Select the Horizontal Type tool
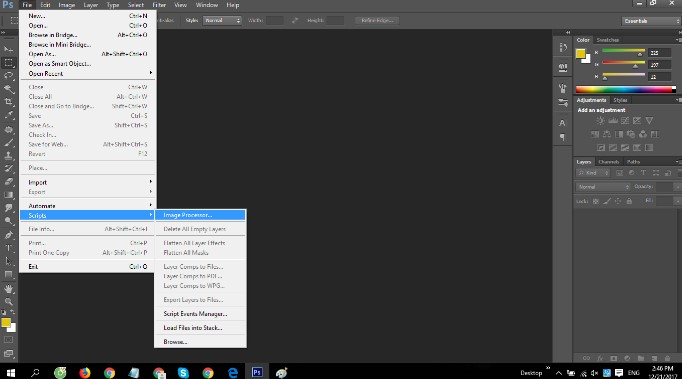Viewport: 682px width, 379px height. tap(8, 248)
